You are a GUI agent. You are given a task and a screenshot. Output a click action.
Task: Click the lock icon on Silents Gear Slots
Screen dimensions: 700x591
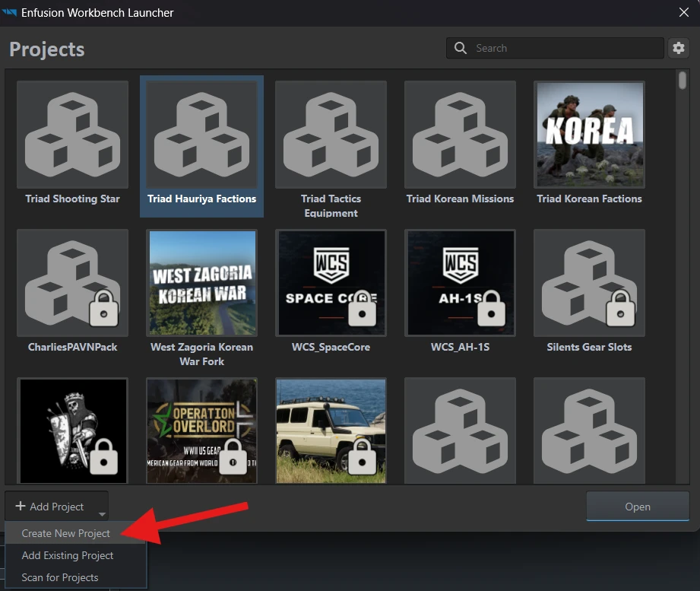click(620, 308)
